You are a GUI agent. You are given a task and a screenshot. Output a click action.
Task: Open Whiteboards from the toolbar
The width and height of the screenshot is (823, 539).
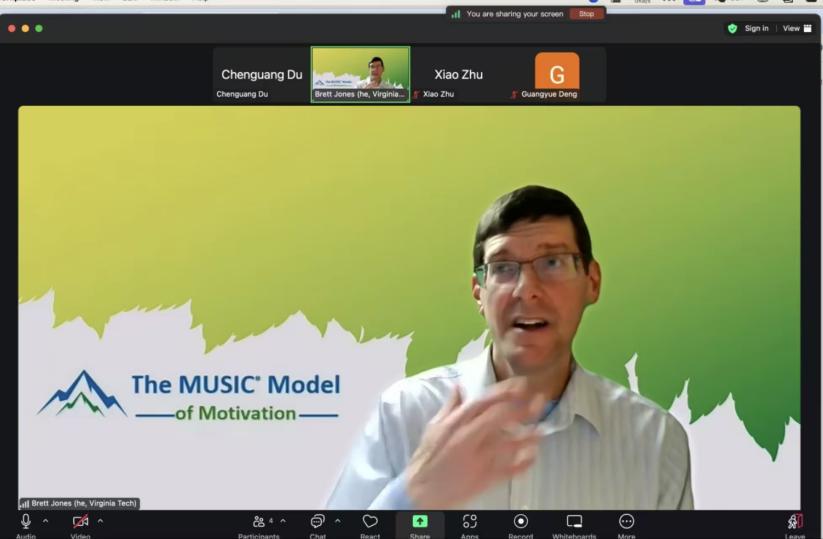point(574,522)
